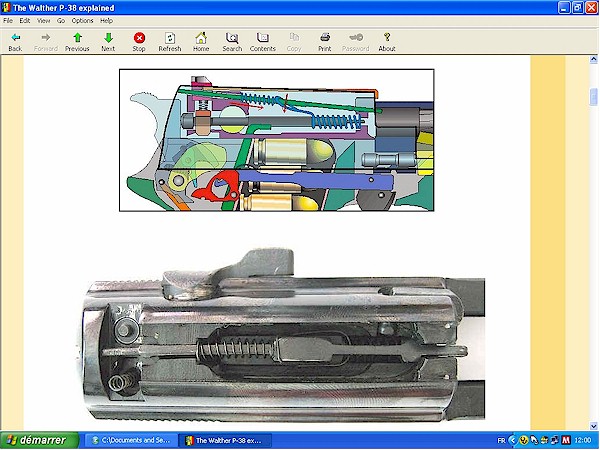Open the Go menu
The width and height of the screenshot is (600, 450).
click(61, 21)
